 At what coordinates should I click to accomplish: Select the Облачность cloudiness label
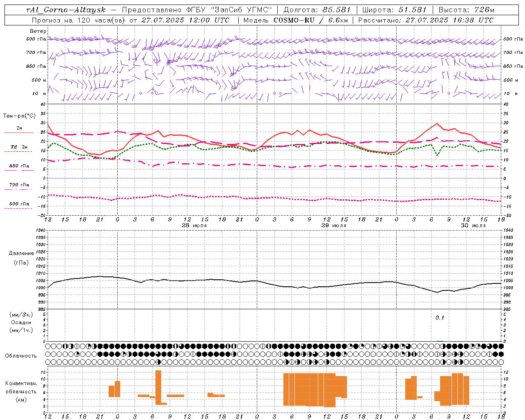[x=21, y=356]
